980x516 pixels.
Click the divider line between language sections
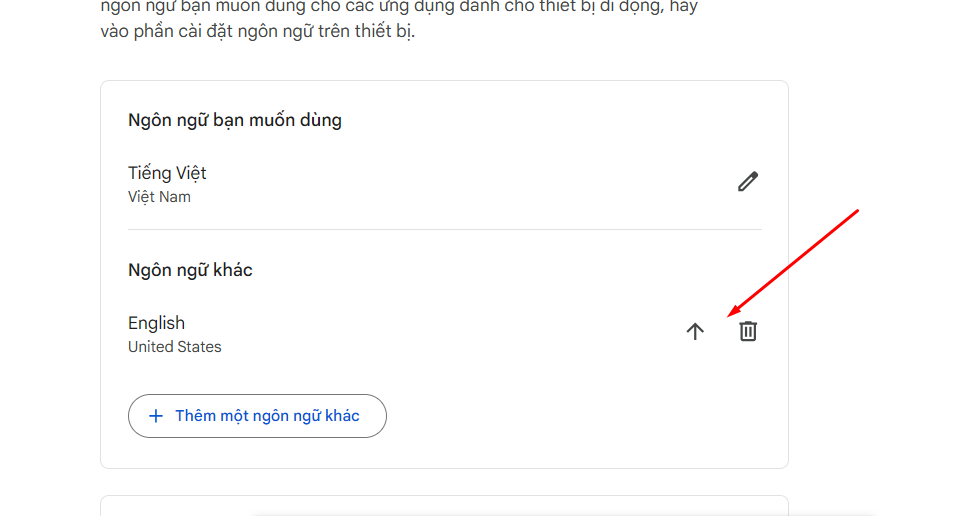tap(444, 230)
